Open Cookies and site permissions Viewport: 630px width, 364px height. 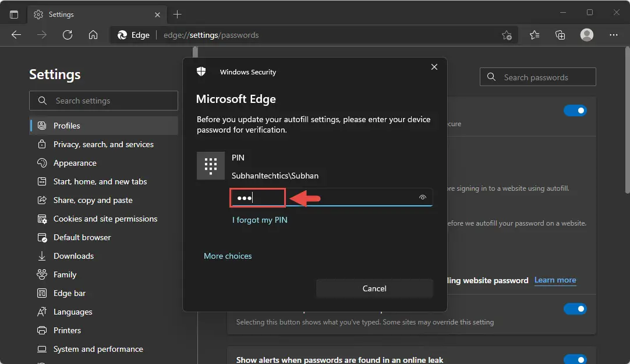click(104, 219)
